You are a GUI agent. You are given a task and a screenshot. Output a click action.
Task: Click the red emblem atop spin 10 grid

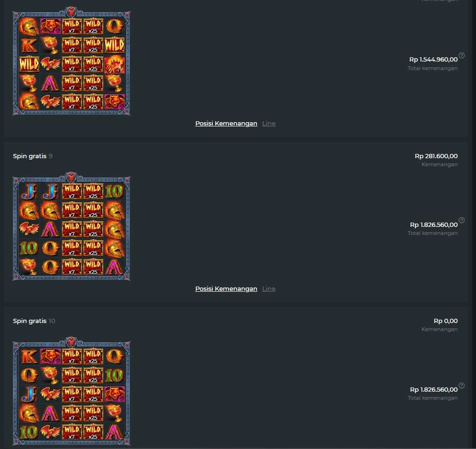pyautogui.click(x=71, y=341)
